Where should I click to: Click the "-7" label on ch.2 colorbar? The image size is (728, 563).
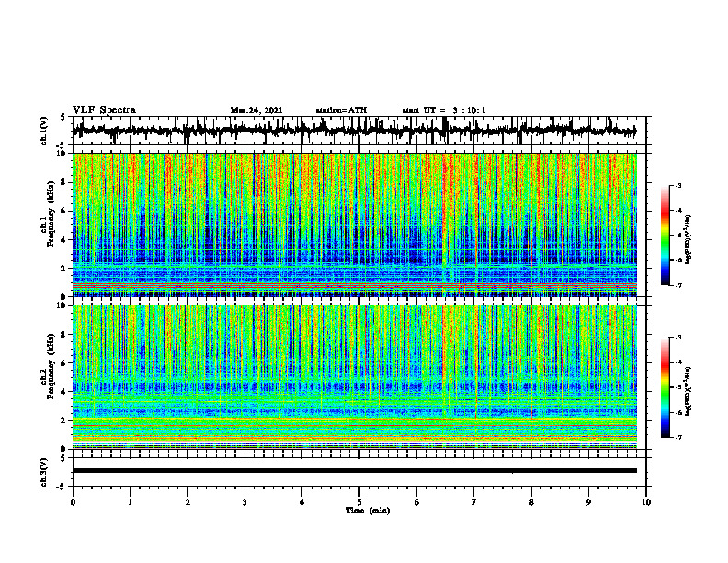678,437
